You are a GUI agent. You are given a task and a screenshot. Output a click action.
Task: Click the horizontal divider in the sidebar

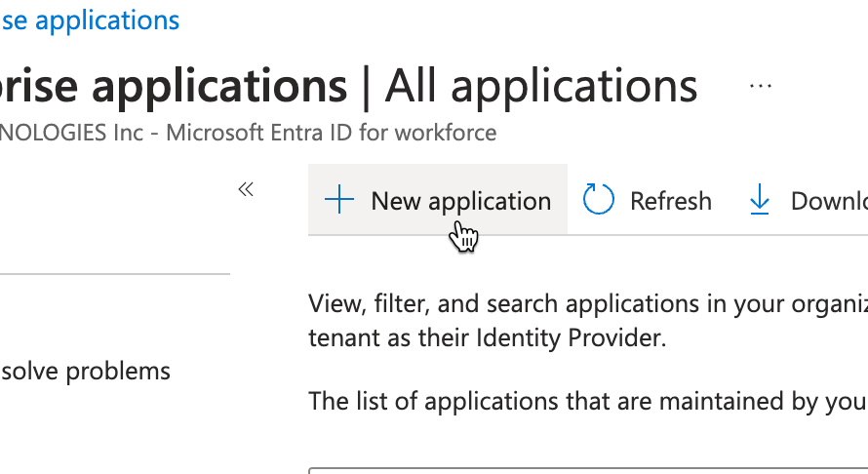[x=115, y=274]
